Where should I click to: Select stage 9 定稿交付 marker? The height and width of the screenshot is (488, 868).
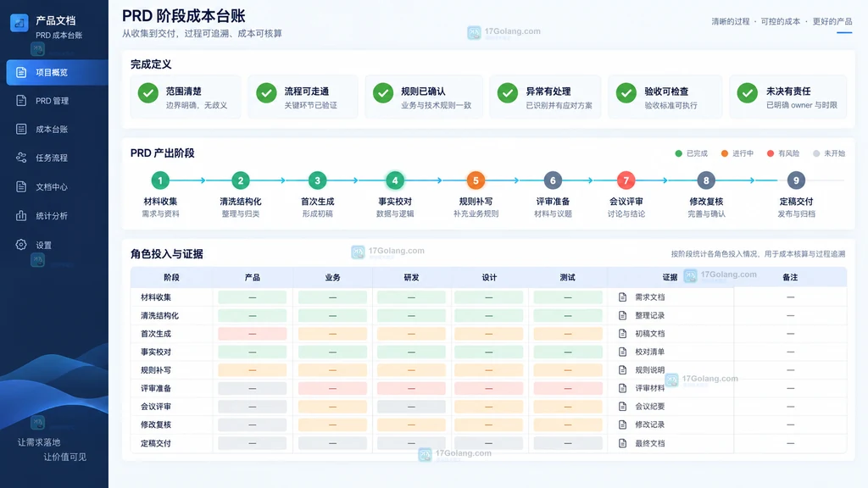796,180
